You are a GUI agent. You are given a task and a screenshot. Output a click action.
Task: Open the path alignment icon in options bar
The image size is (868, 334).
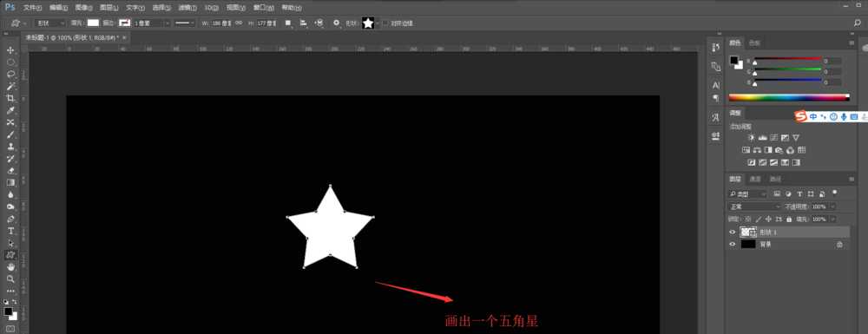[x=303, y=23]
